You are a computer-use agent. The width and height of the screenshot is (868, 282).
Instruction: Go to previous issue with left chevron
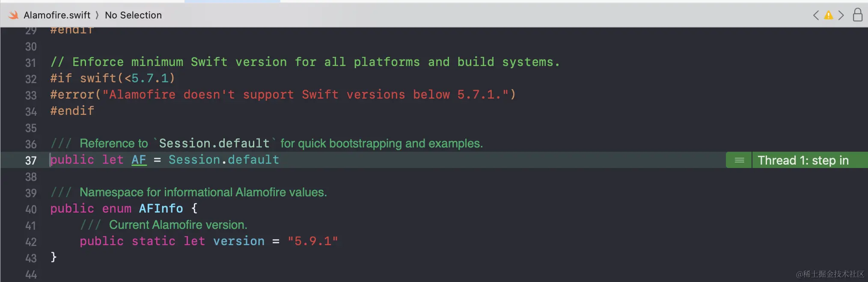coord(816,15)
